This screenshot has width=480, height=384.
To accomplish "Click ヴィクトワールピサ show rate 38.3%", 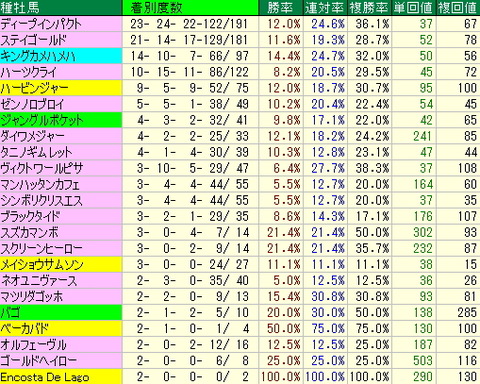I will [x=372, y=168].
